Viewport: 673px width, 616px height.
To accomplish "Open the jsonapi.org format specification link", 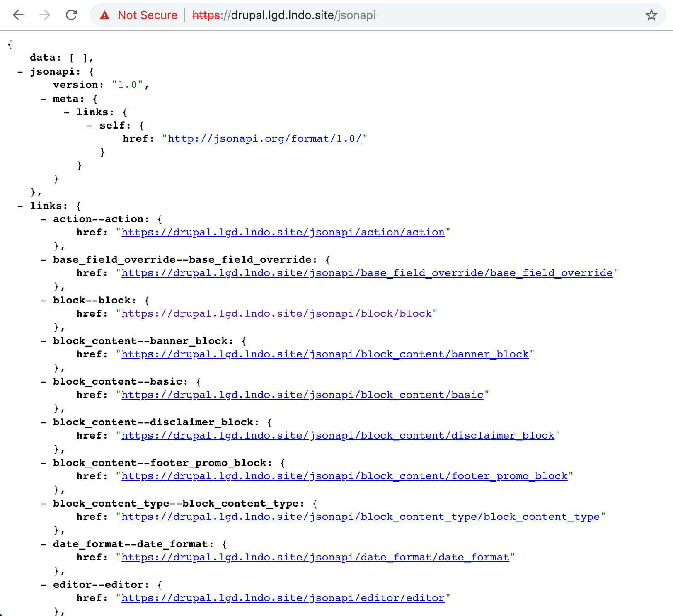I will [x=265, y=138].
